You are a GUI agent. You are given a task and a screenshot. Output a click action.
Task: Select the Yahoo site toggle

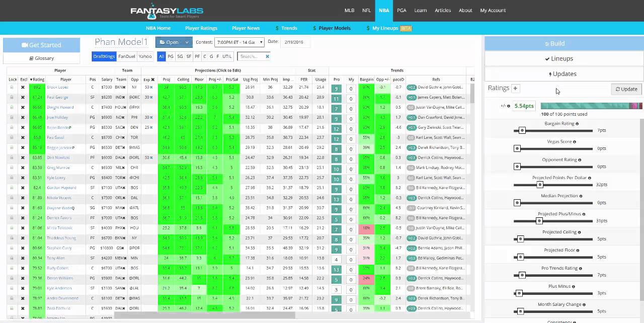coord(145,56)
